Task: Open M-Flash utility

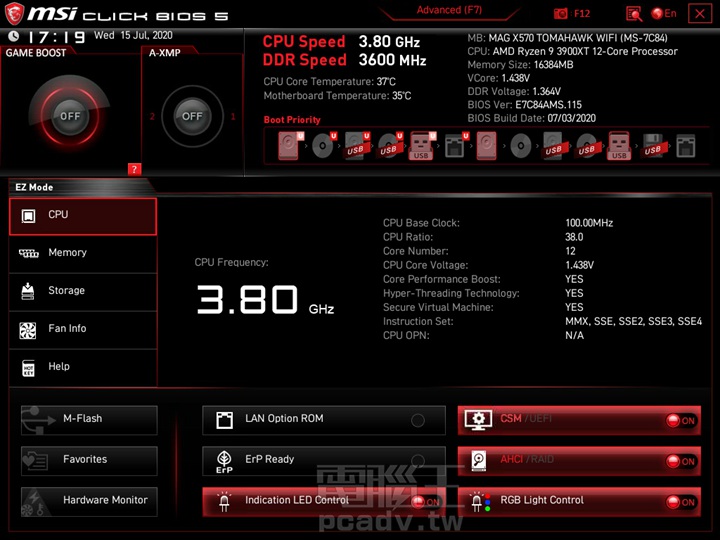Action: pyautogui.click(x=89, y=420)
